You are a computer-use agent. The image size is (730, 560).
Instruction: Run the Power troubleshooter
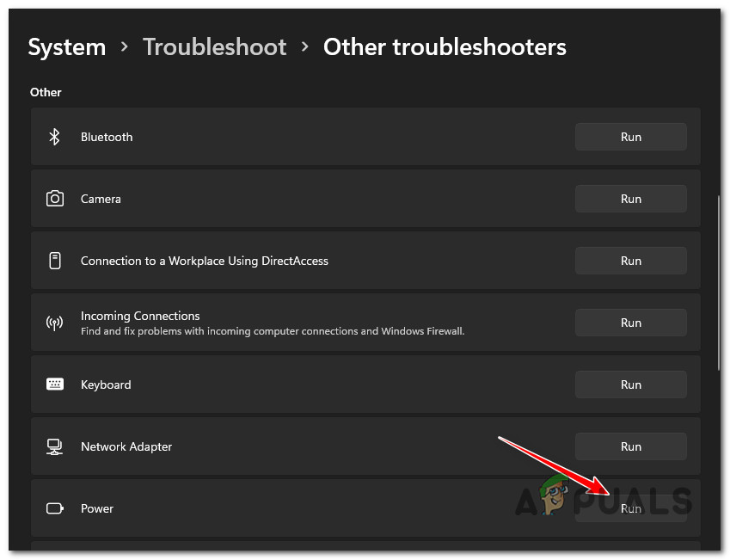[631, 508]
